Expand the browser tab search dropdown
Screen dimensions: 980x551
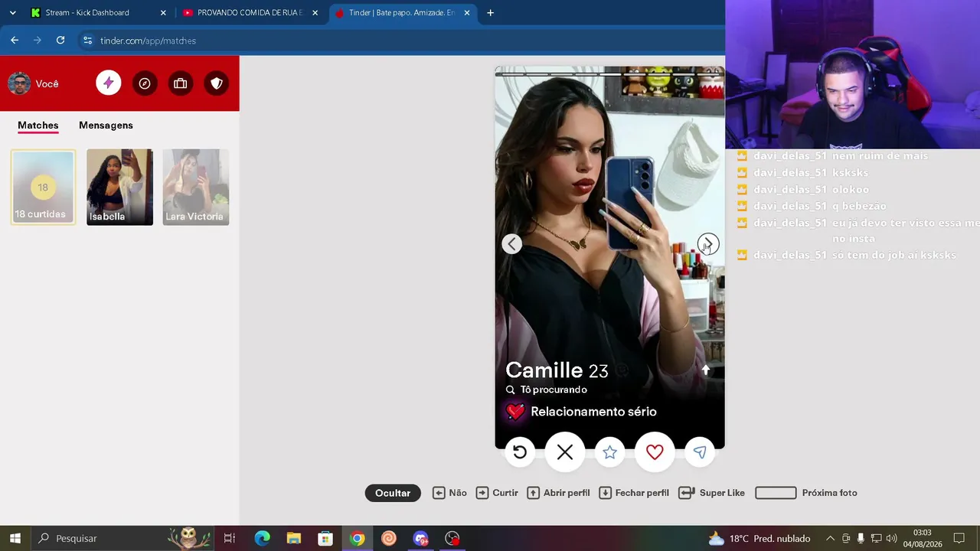point(12,13)
